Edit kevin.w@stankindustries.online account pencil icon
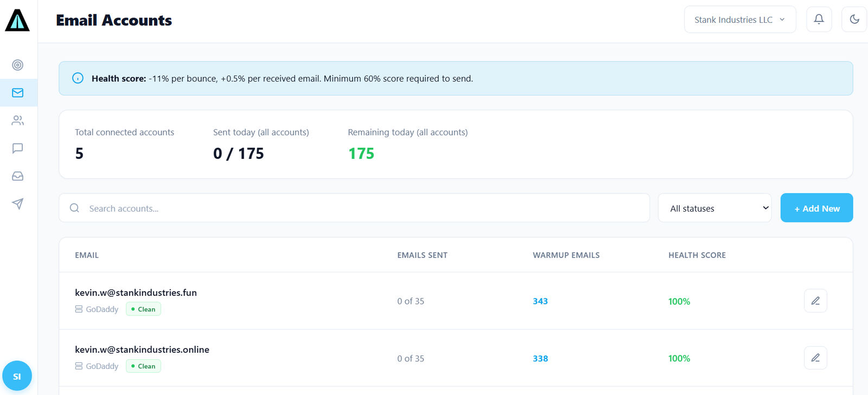 coord(815,358)
